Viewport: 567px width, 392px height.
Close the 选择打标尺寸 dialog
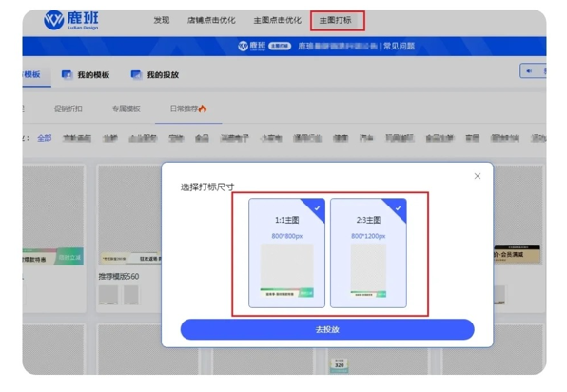[x=478, y=176]
